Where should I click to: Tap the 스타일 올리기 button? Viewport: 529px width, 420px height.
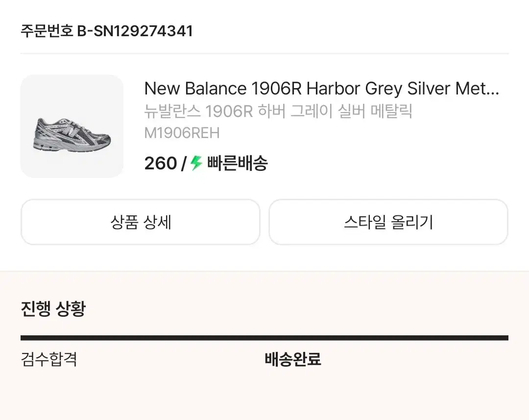coord(388,222)
